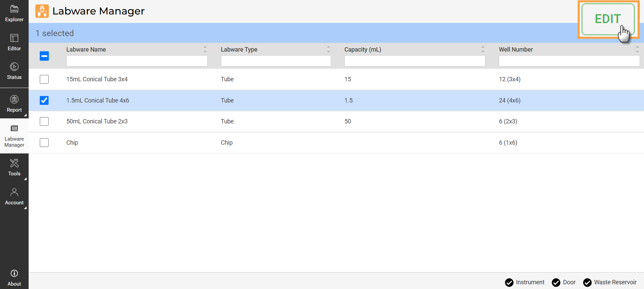Sort by Labware Name column arrows

pyautogui.click(x=205, y=49)
